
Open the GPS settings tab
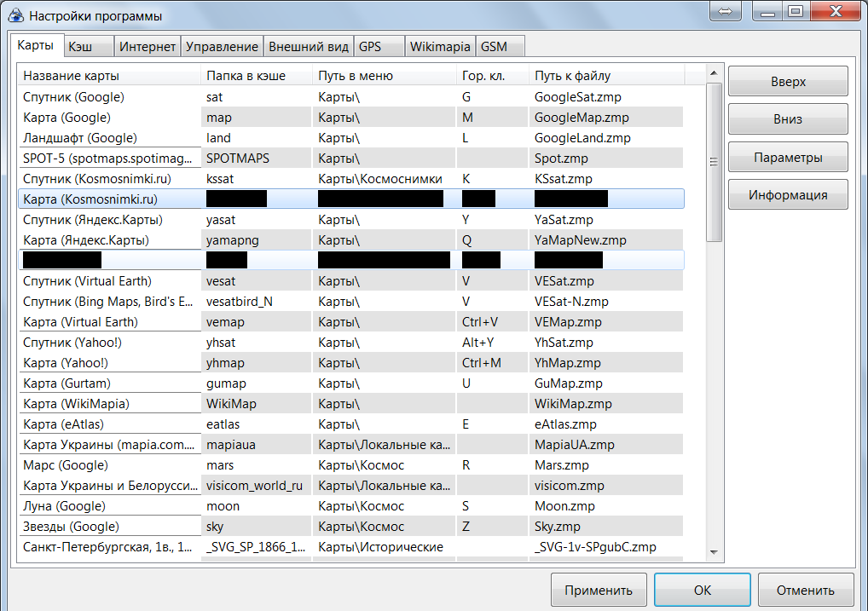[x=370, y=47]
